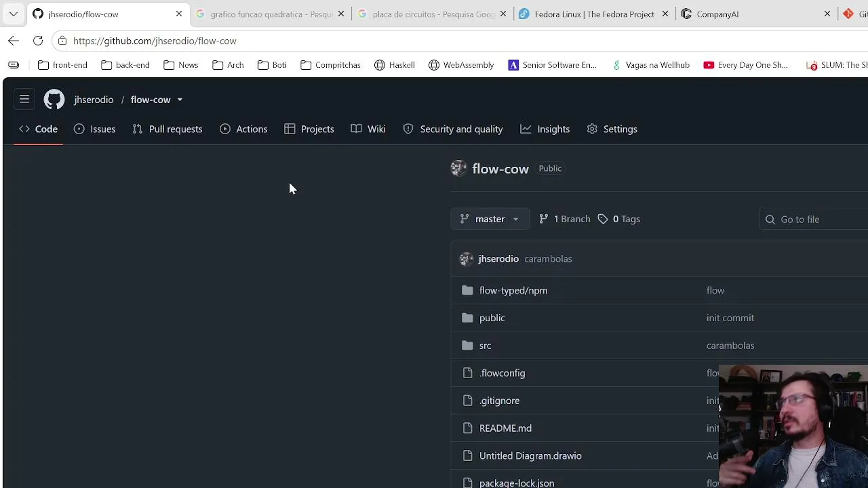Image resolution: width=868 pixels, height=488 pixels.
Task: Click the first bookmark bar icon
Action: tap(14, 65)
